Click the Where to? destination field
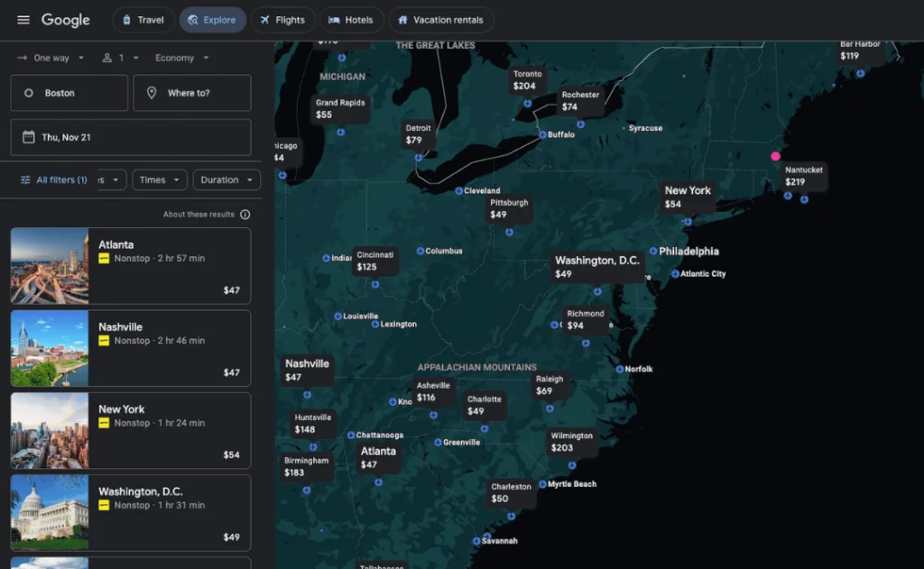 click(x=192, y=93)
